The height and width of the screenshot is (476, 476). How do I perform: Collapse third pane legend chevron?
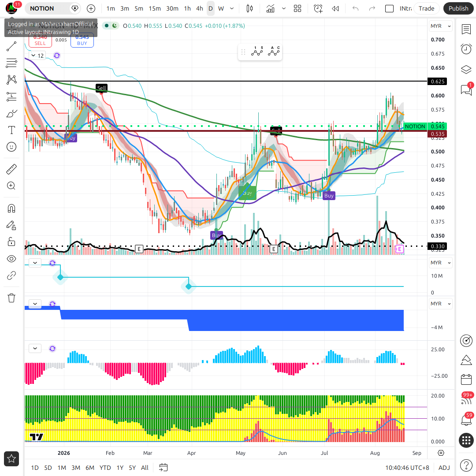pos(35,304)
